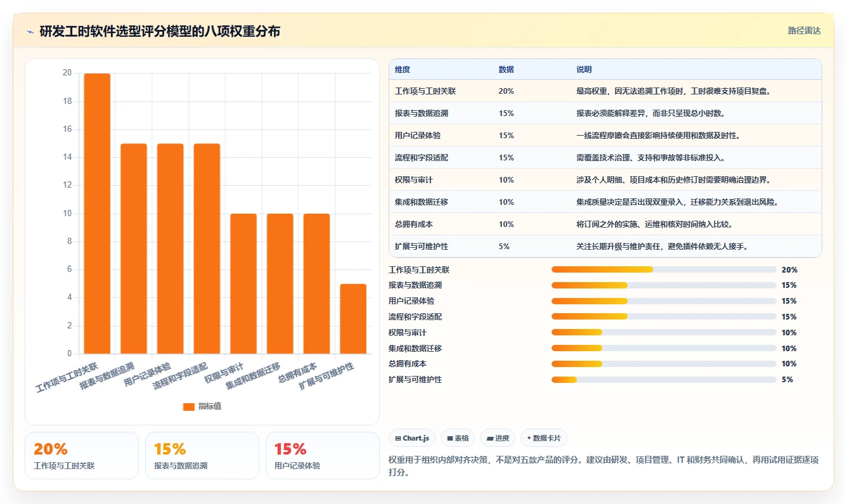Click the 权限与审计 progress bar

tap(664, 333)
